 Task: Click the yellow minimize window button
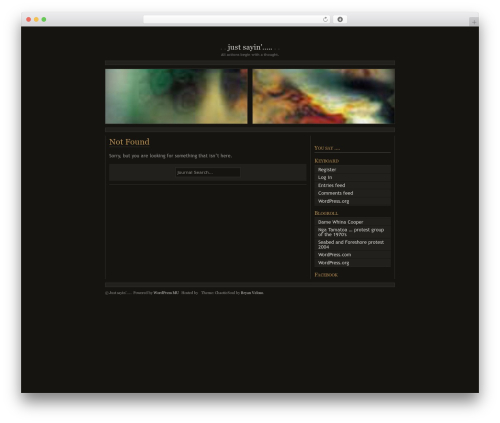(x=36, y=19)
